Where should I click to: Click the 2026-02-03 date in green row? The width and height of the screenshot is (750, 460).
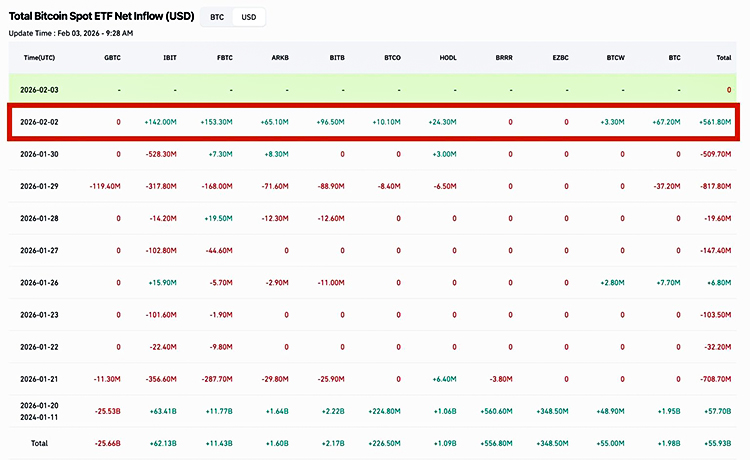[x=42, y=90]
